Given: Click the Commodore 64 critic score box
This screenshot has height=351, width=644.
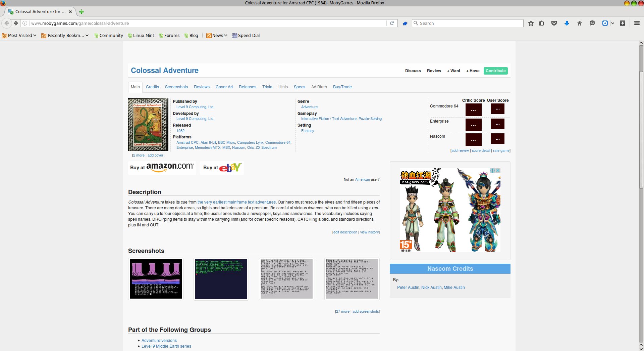Looking at the screenshot, I should click(x=473, y=109).
